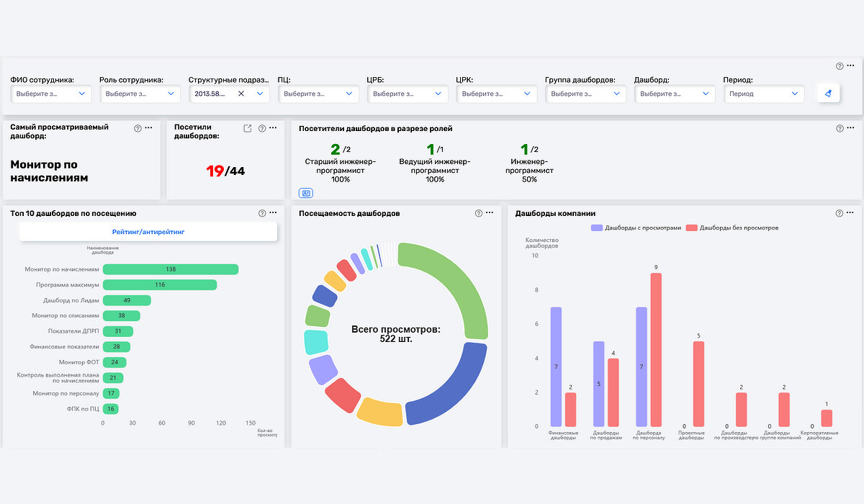Open export icon on Посетили дашбордов card
The height and width of the screenshot is (504, 864).
(x=248, y=128)
